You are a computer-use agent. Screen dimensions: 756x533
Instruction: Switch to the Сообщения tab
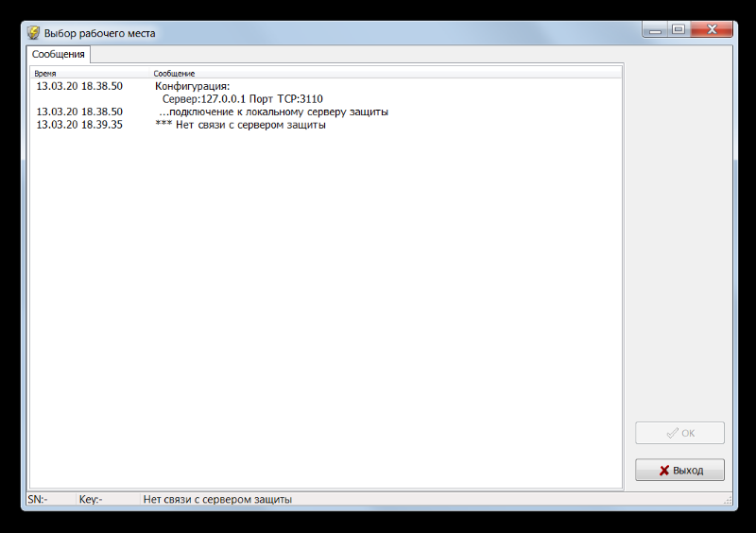point(59,54)
